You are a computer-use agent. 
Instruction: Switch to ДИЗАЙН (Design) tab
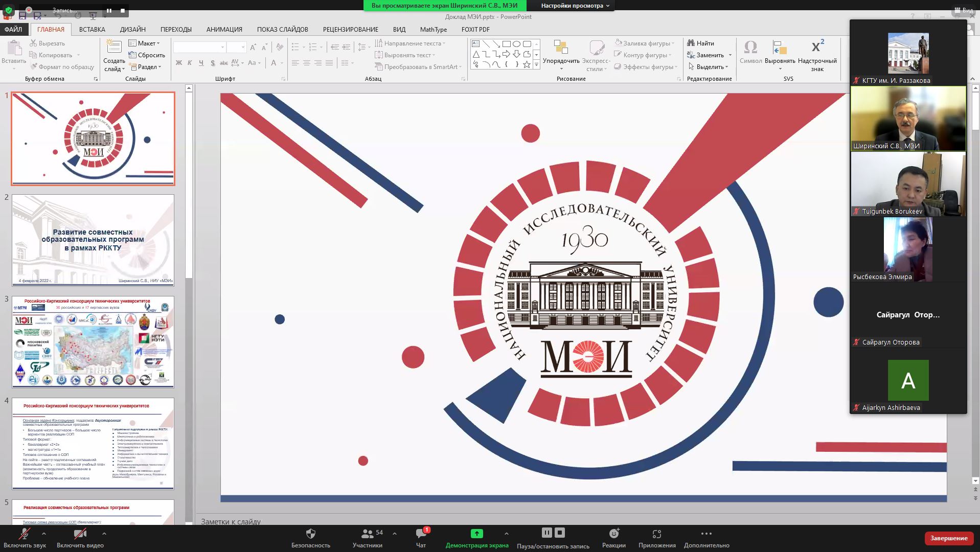click(133, 30)
